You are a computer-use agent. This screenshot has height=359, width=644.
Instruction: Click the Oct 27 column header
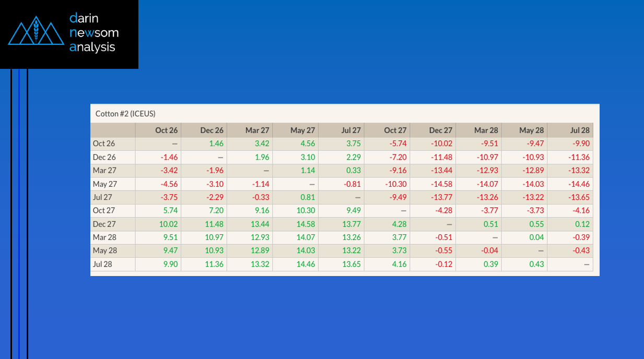click(x=395, y=130)
